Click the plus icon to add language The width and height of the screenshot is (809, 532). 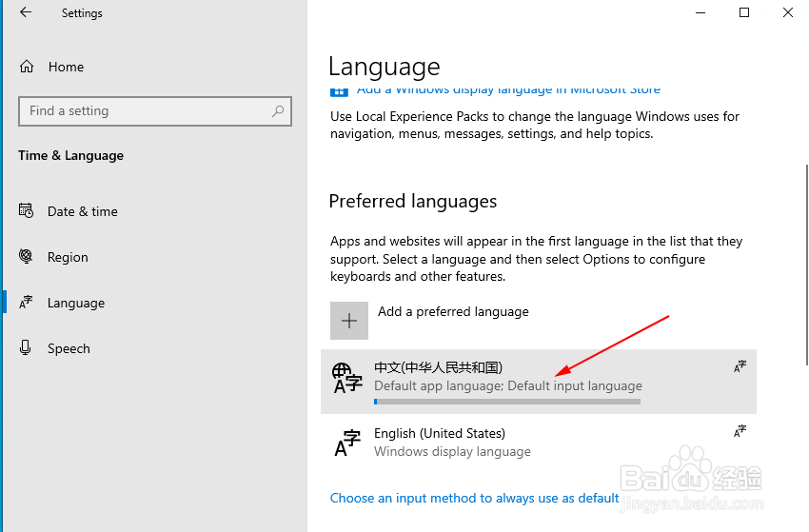pyautogui.click(x=349, y=321)
